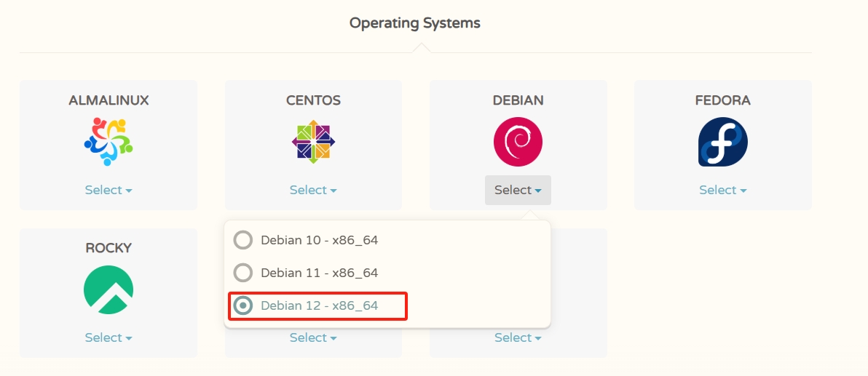The width and height of the screenshot is (868, 376).
Task: Click the CENTOS card title
Action: 313,100
